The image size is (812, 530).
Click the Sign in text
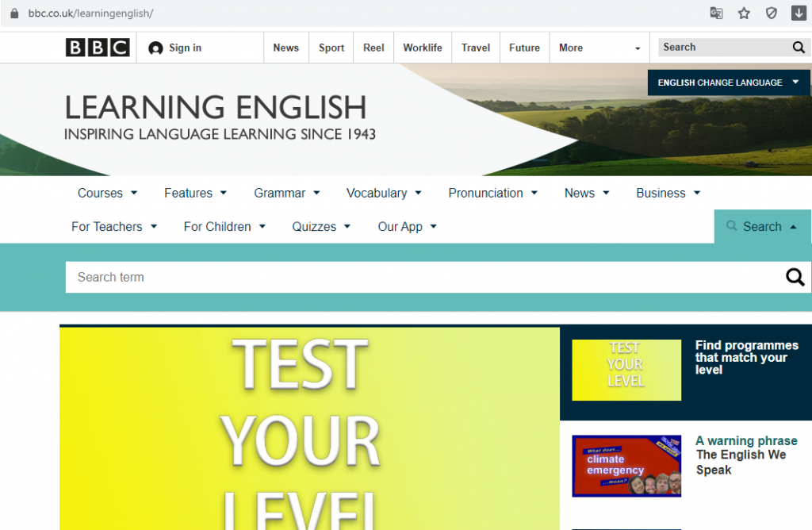pyautogui.click(x=185, y=48)
